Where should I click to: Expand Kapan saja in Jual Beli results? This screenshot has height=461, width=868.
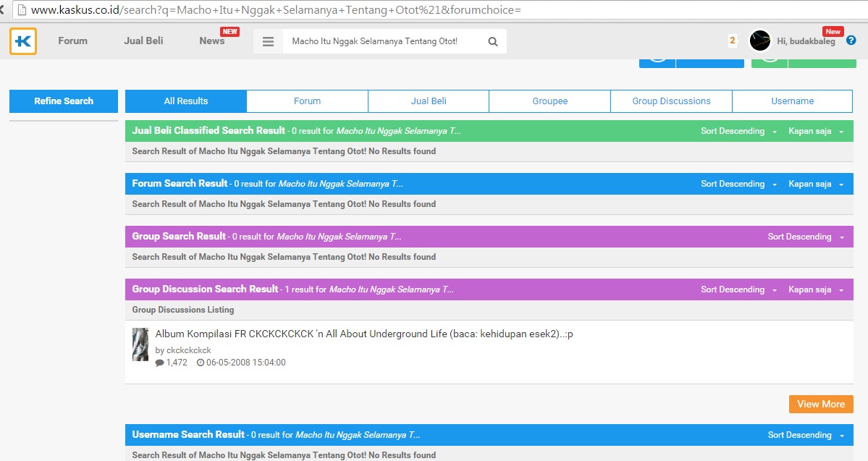tap(816, 131)
